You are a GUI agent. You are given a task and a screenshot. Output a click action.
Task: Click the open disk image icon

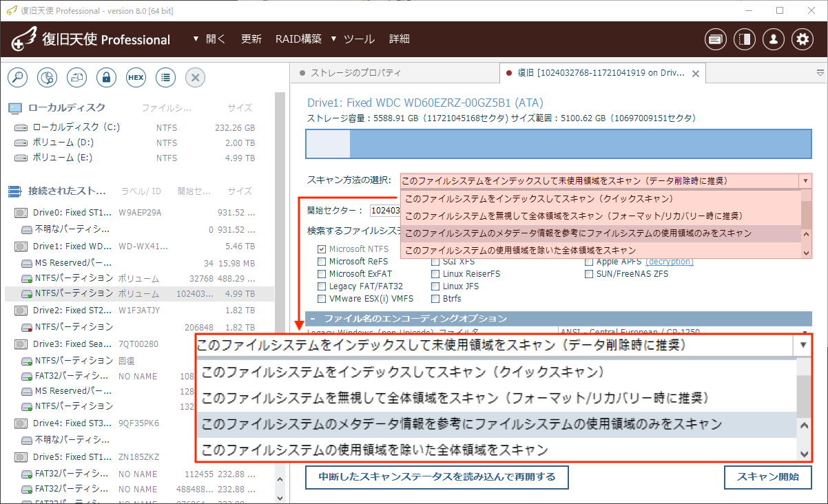coord(76,77)
